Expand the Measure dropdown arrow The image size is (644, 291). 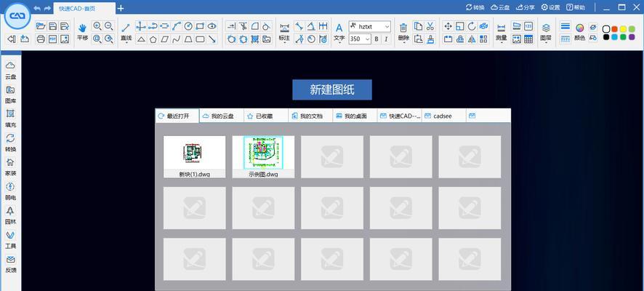[501, 42]
